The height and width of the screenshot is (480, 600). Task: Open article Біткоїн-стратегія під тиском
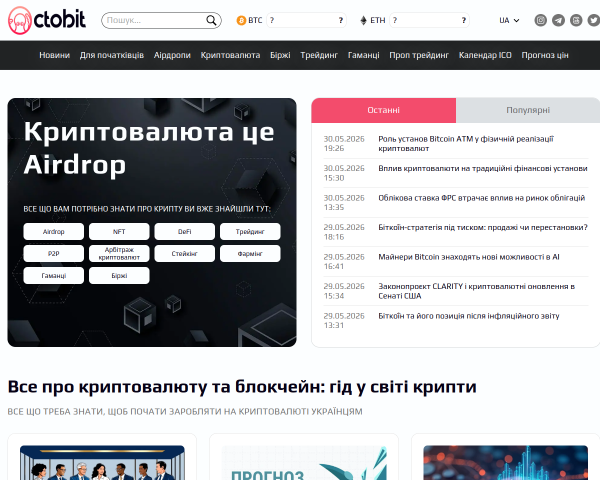pos(483,227)
